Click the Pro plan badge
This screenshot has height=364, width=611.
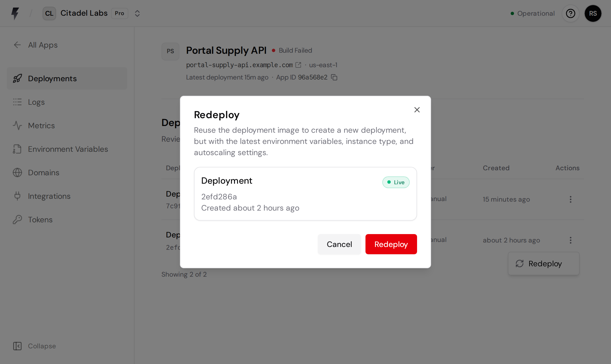pos(119,13)
